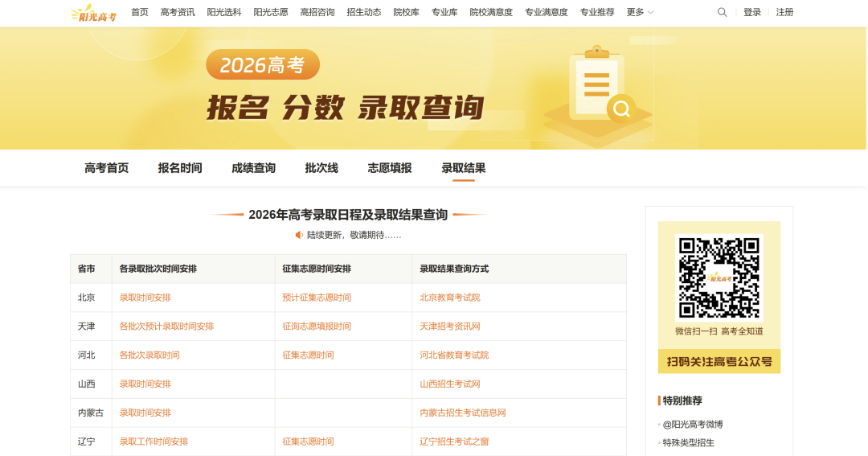Switch to 志愿填报 tab

390,168
